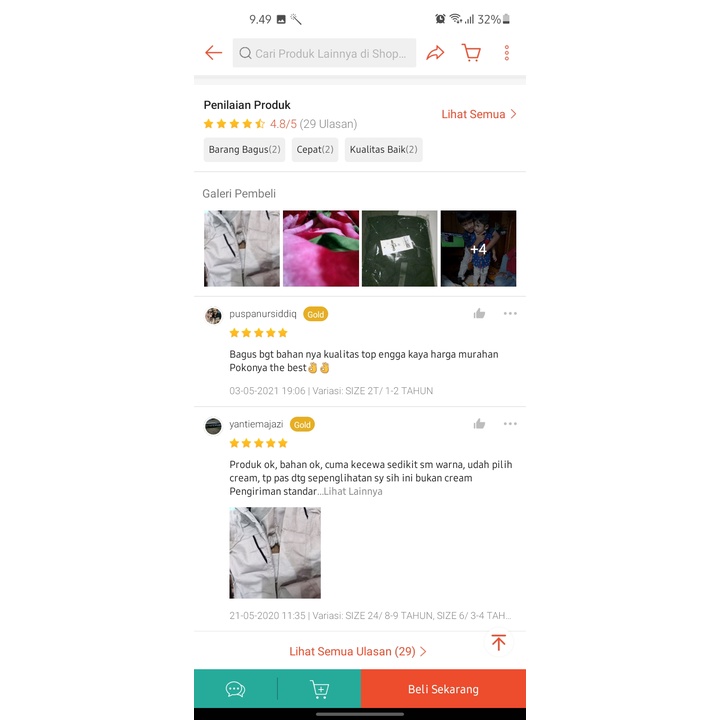The image size is (720, 720).
Task: Like yantiemajazi's review with thumbs up
Action: (x=479, y=424)
